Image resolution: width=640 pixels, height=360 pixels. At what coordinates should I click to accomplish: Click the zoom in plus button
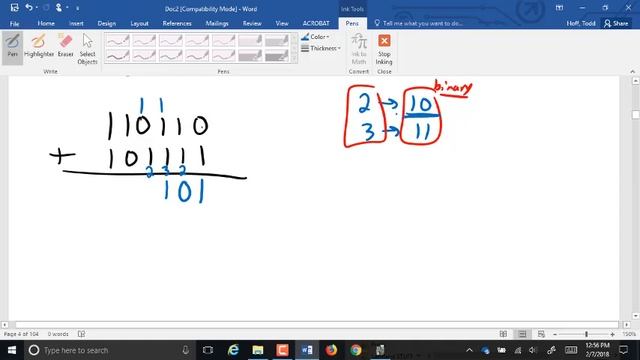tap(613, 334)
